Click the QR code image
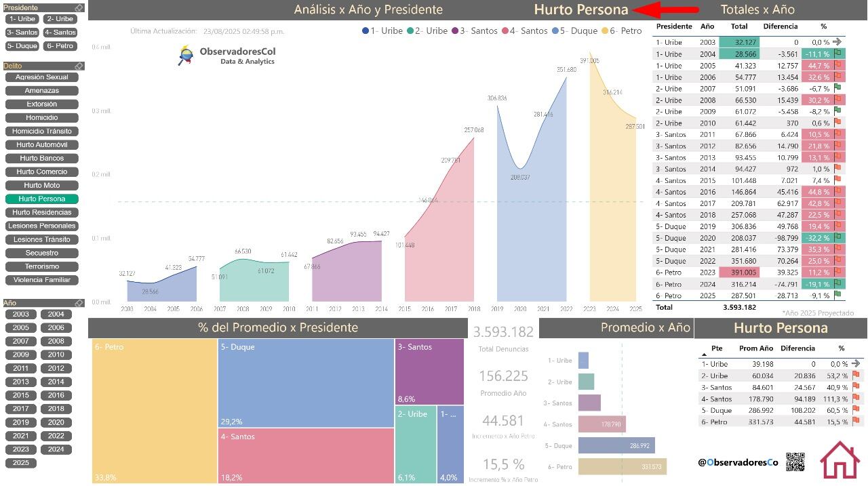 [795, 462]
